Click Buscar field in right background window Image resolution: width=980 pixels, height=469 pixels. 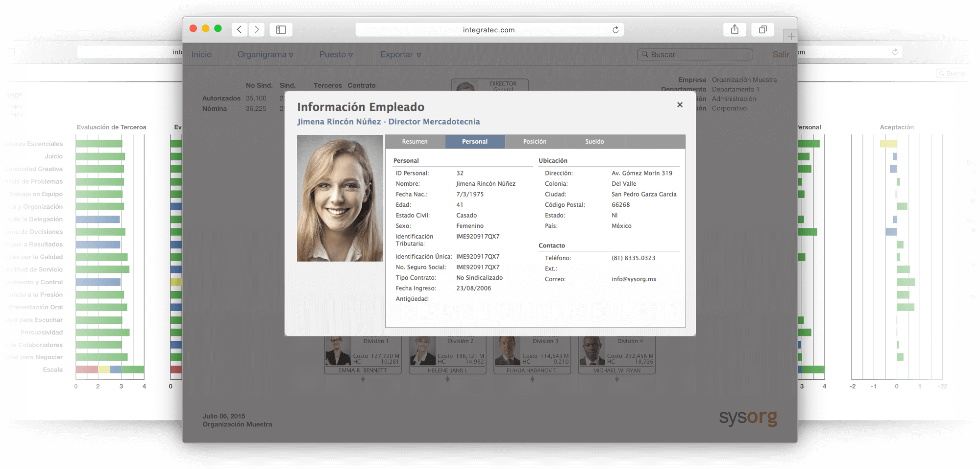point(953,74)
